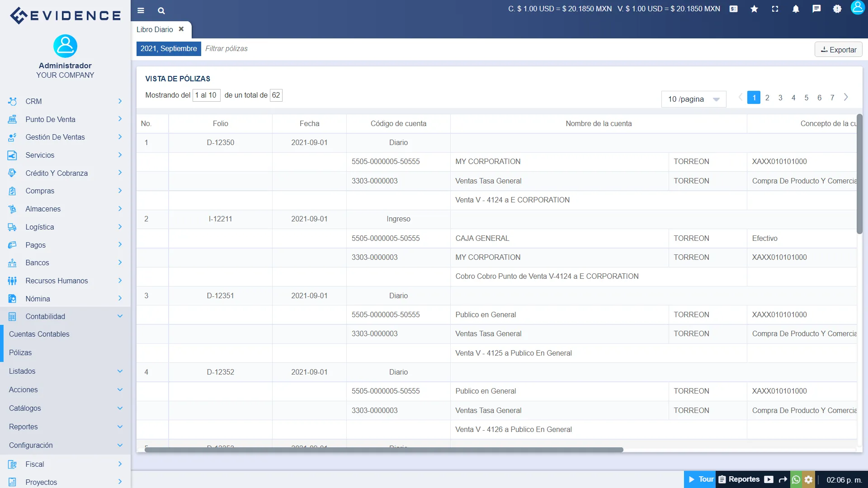Toggle fullscreen mode icon

[x=775, y=9]
